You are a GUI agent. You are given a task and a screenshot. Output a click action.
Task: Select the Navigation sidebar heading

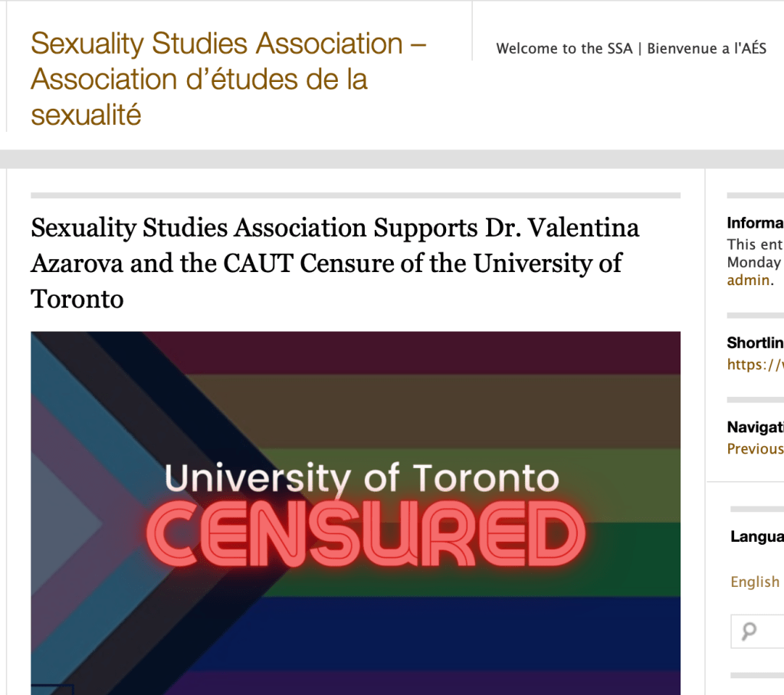[x=756, y=428]
